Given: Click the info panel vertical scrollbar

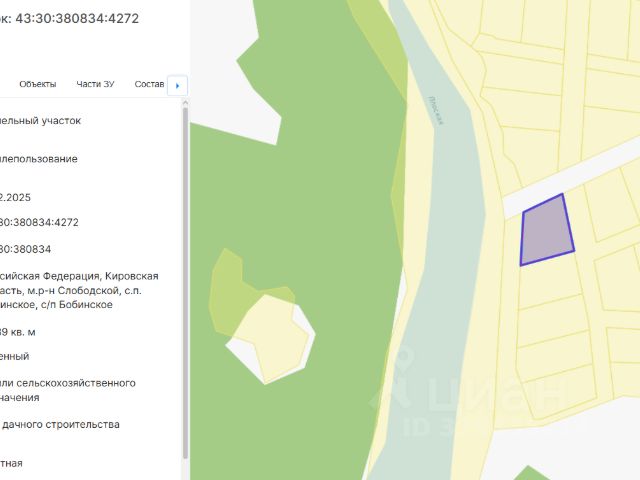Looking at the screenshot, I should click(x=185, y=282).
